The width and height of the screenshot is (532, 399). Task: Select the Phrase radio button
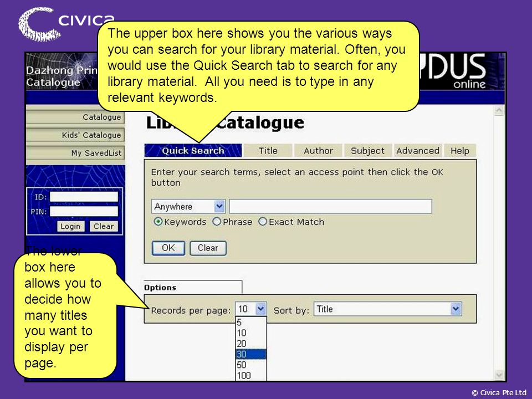[x=217, y=222]
